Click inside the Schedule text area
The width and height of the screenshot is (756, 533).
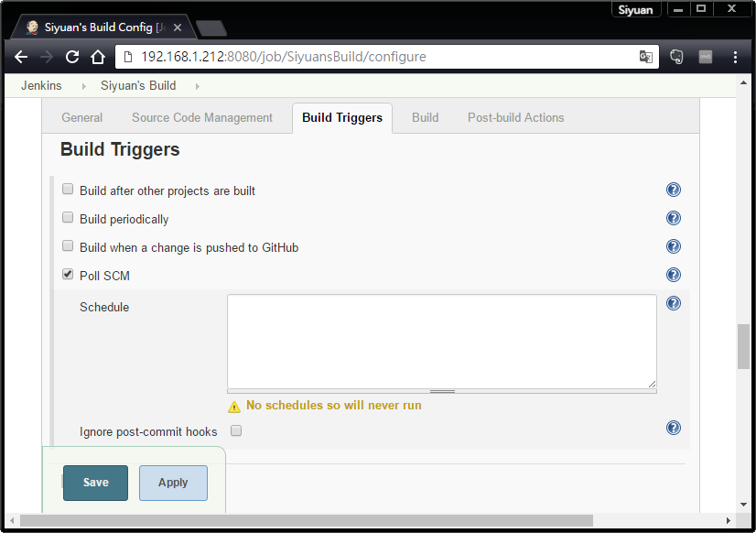441,343
